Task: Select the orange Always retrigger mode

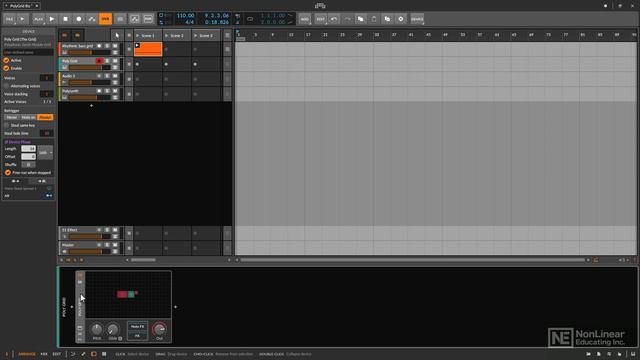Action: coord(45,117)
